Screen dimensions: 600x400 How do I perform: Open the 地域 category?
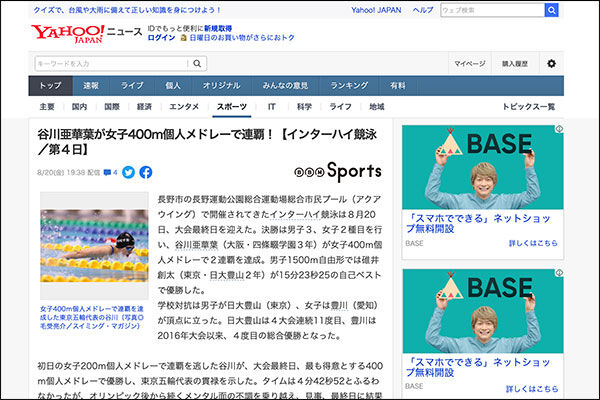(x=377, y=107)
